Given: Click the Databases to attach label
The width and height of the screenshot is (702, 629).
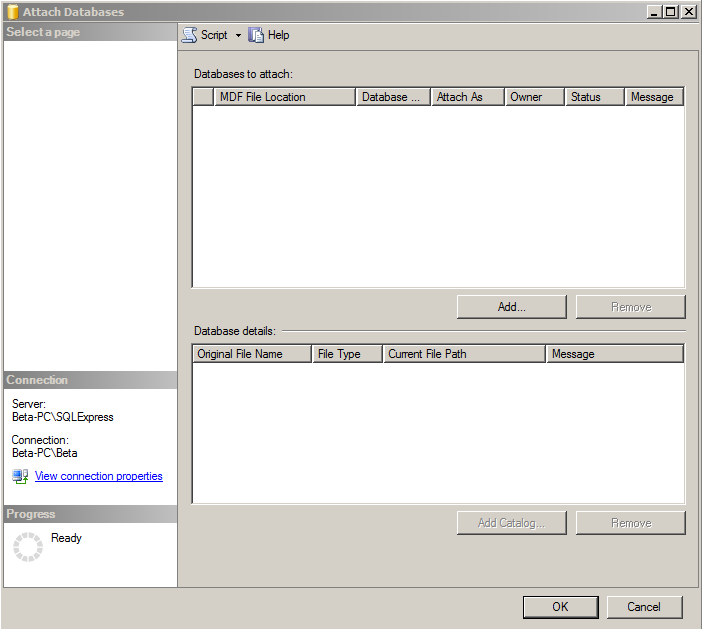Looking at the screenshot, I should point(243,74).
